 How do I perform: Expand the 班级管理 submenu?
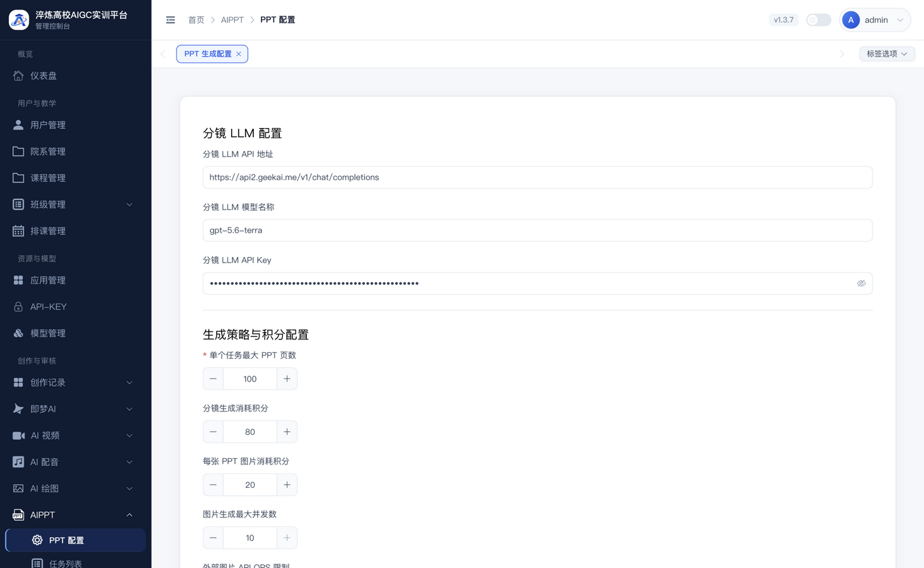129,204
